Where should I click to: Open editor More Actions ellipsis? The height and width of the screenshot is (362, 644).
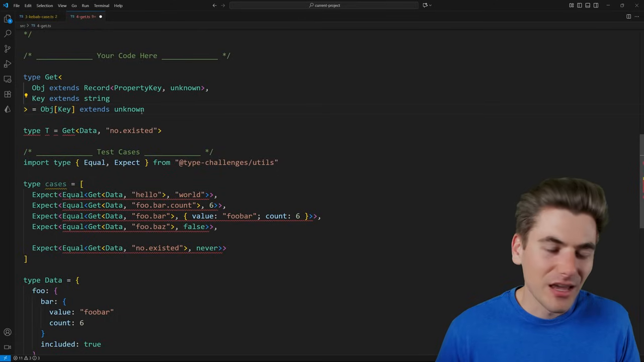click(x=637, y=17)
